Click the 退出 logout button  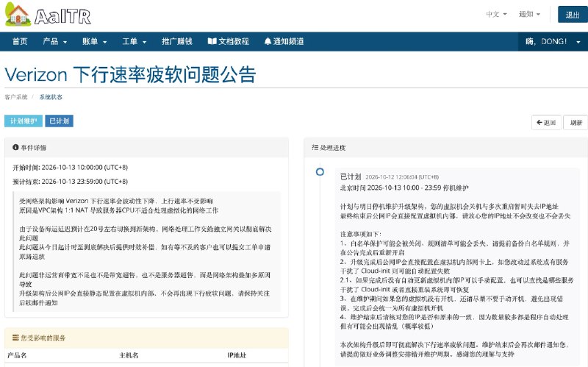point(573,15)
